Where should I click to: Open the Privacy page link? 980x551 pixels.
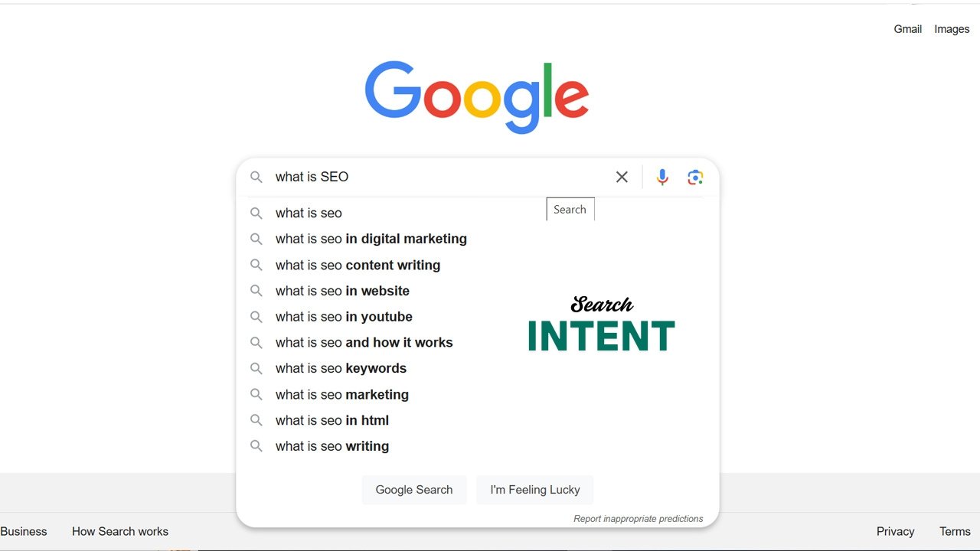click(x=895, y=531)
